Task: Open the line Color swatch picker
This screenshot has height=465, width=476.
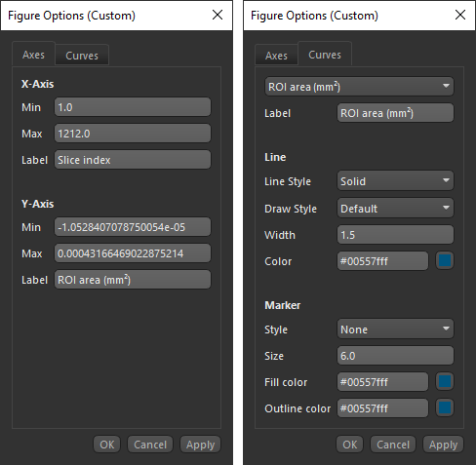Action: point(445,260)
